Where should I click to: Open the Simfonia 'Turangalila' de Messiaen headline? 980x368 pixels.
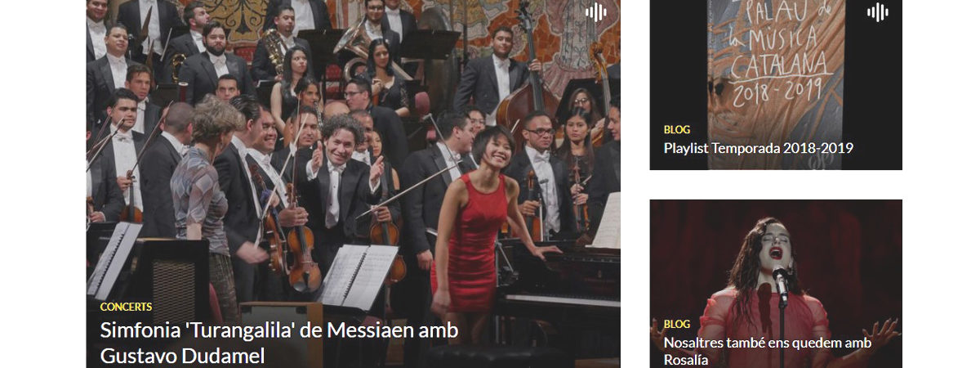[279, 343]
